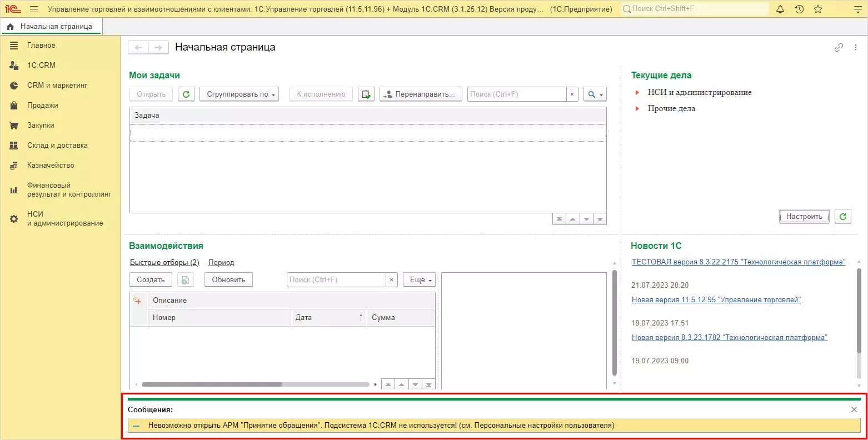This screenshot has width=868, height=440.
Task: Click the Создать button
Action: pos(151,280)
